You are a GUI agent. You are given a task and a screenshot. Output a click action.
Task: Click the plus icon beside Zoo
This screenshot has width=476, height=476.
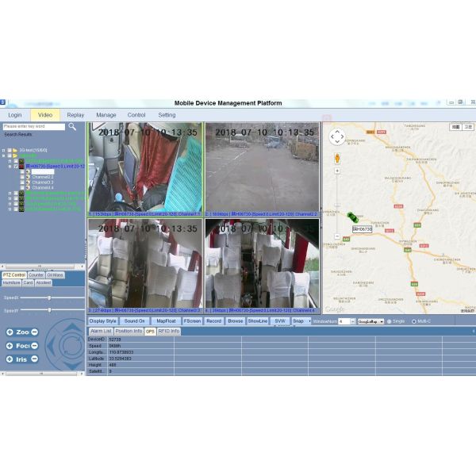[x=10, y=332]
